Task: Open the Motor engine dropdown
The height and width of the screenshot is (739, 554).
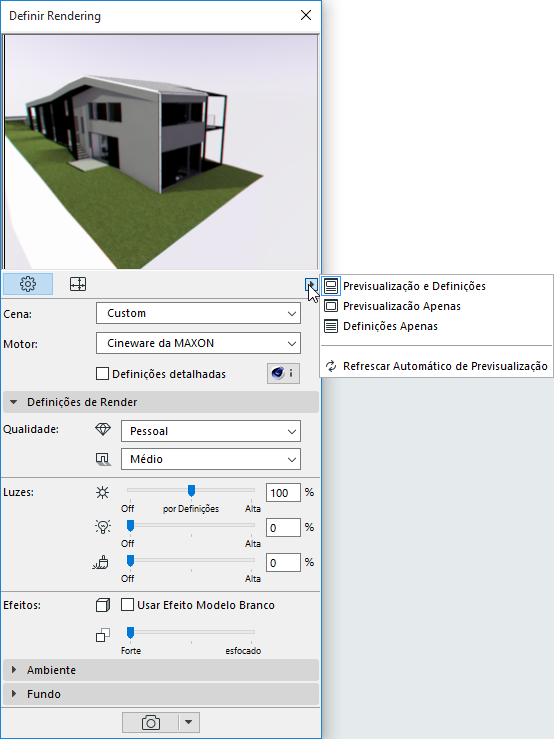Action: click(198, 343)
